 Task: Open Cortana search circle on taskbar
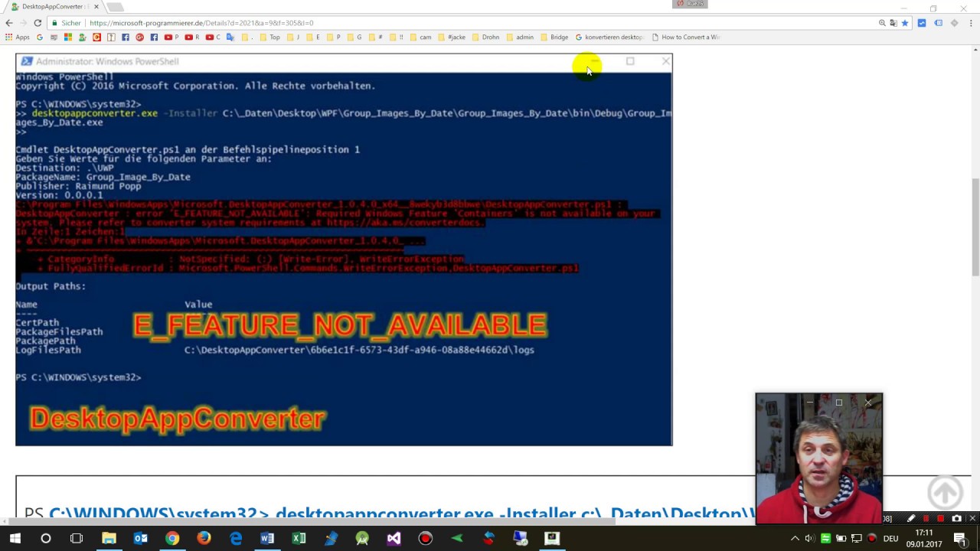[46, 539]
